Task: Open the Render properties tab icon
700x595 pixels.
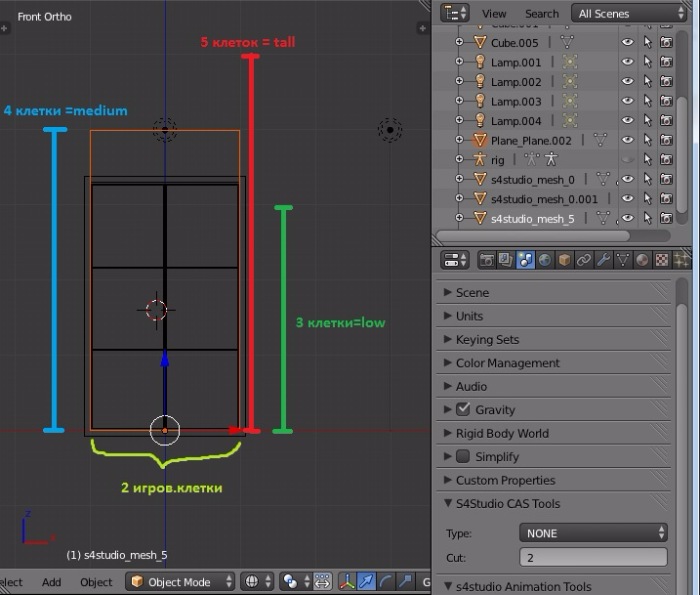Action: point(487,260)
